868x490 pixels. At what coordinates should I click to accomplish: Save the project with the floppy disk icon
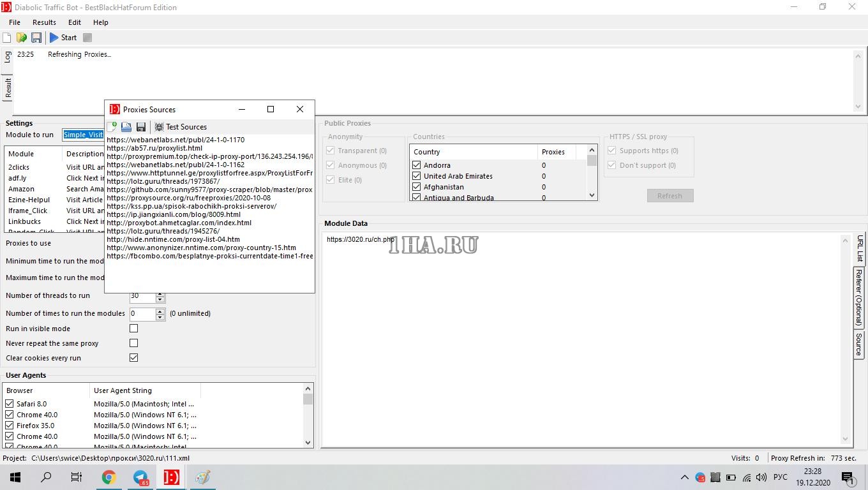(36, 38)
